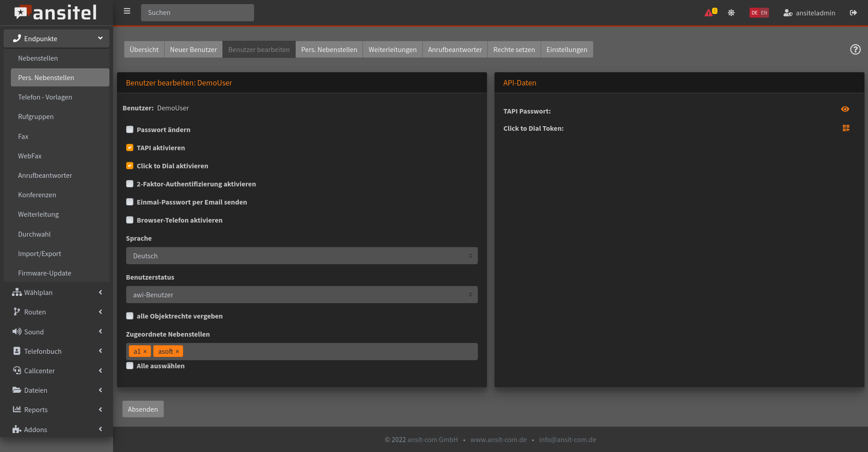This screenshot has width=868, height=452.
Task: Switch to the Rechte setzen tab
Action: (514, 50)
